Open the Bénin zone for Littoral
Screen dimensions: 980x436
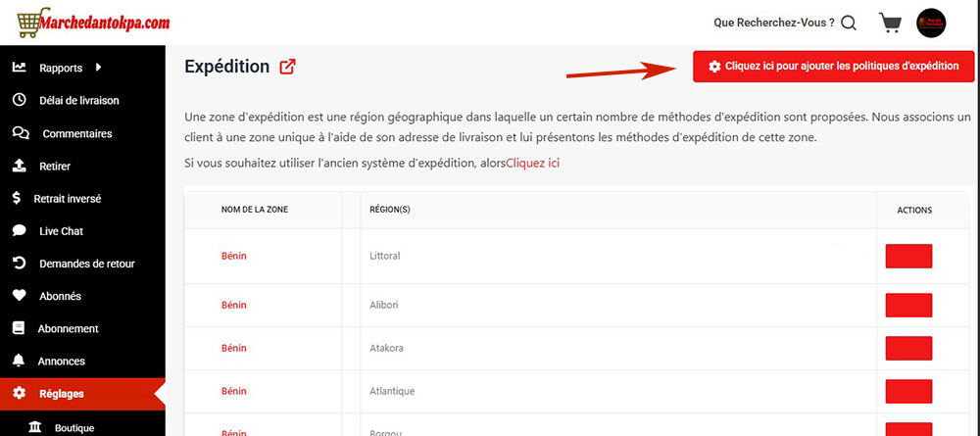[x=234, y=256]
